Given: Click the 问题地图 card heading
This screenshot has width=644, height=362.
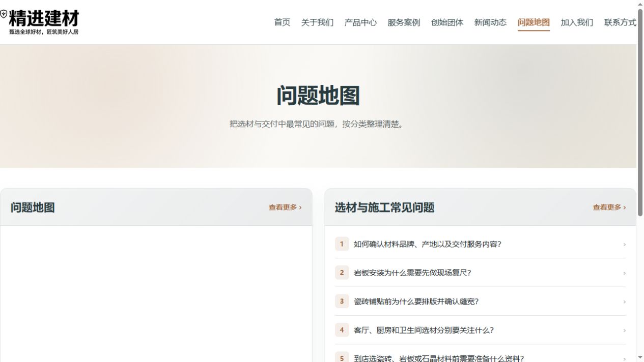Looking at the screenshot, I should click(33, 207).
